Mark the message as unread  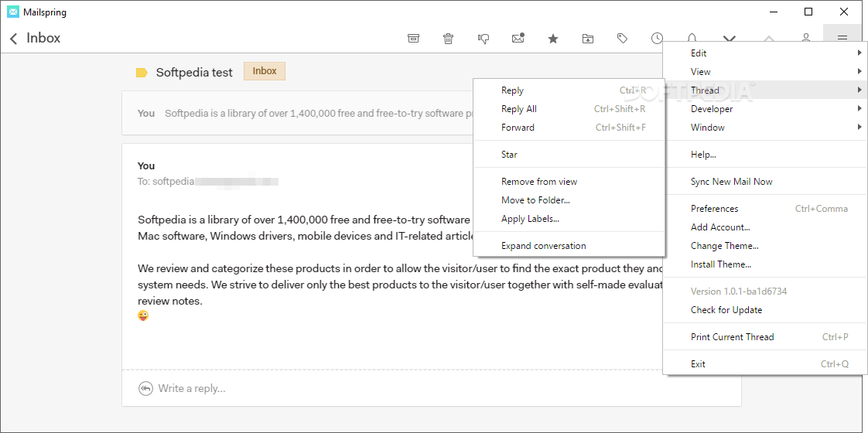[518, 38]
